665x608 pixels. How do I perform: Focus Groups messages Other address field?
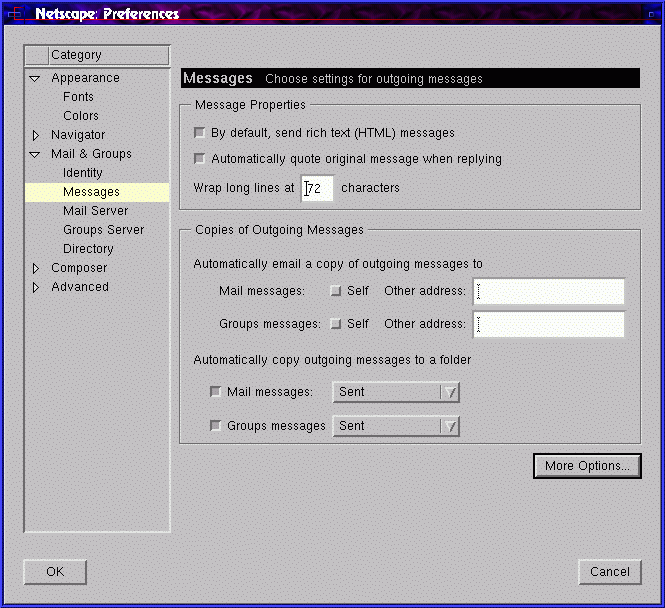[x=548, y=325]
